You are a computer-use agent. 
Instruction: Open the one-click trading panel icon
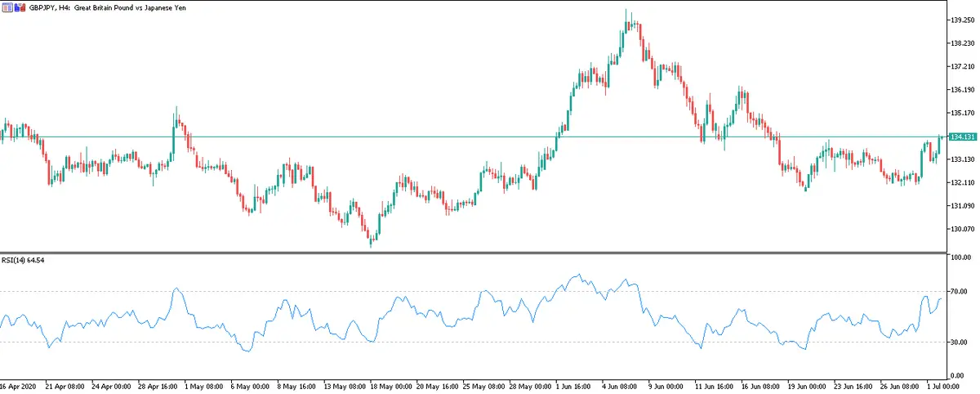(x=7, y=7)
